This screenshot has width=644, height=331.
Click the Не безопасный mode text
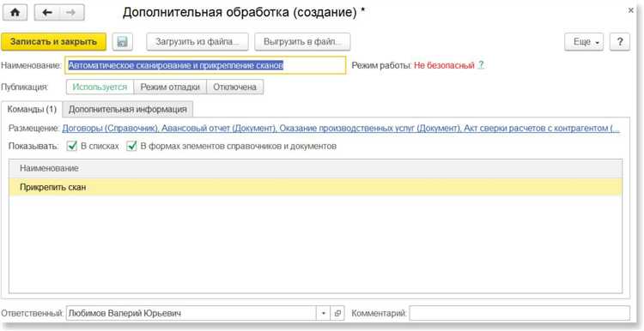444,65
